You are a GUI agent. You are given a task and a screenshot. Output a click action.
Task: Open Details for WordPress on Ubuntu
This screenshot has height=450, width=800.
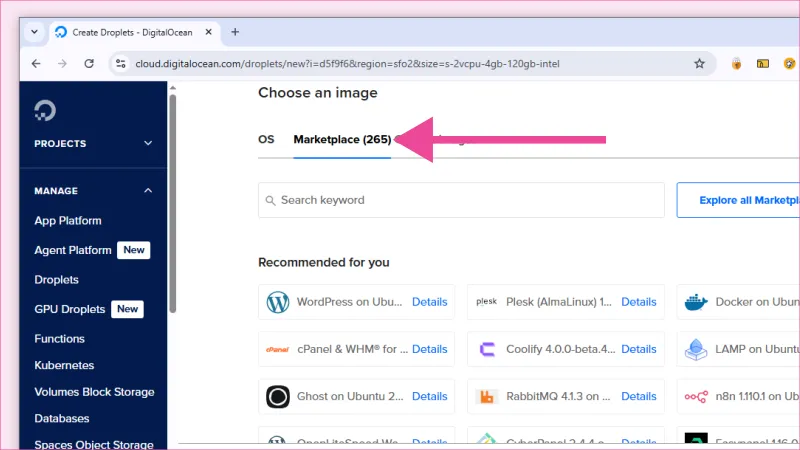[x=430, y=302]
